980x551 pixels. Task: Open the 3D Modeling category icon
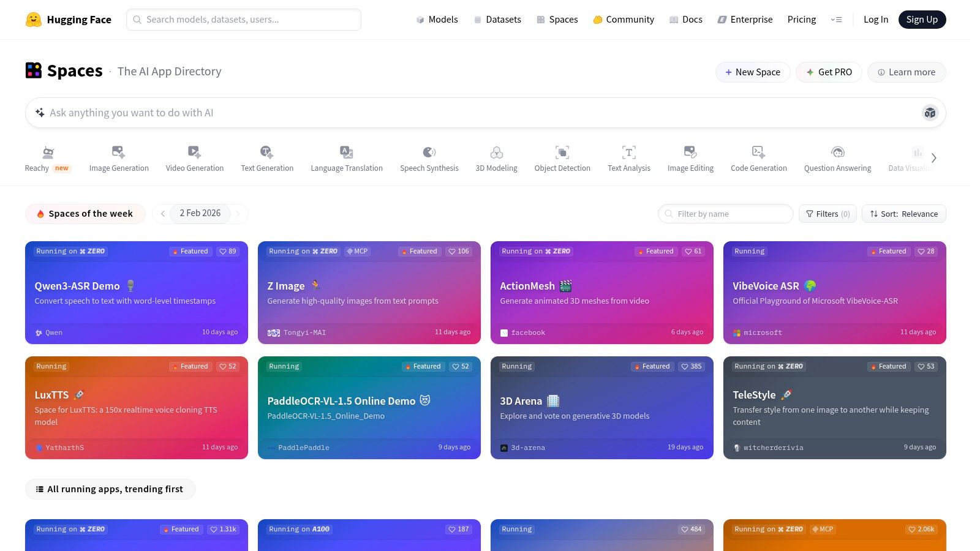[496, 152]
